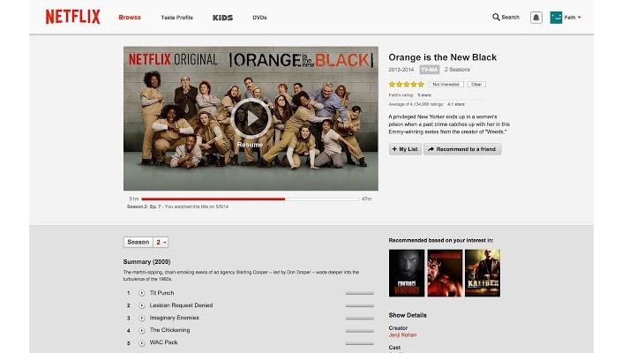Image resolution: width=644 pixels, height=353 pixels.
Task: Resume playback with the large play button
Action: tap(251, 118)
